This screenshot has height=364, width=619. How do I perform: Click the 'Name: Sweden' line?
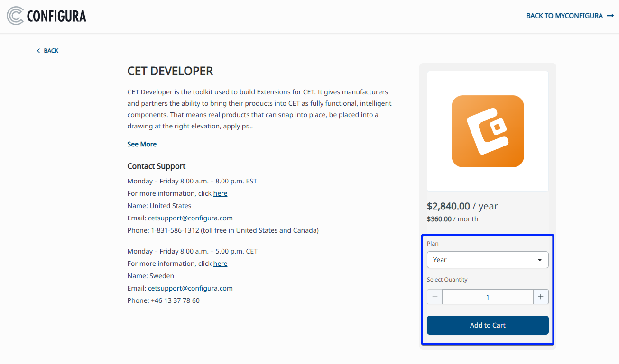click(x=151, y=276)
